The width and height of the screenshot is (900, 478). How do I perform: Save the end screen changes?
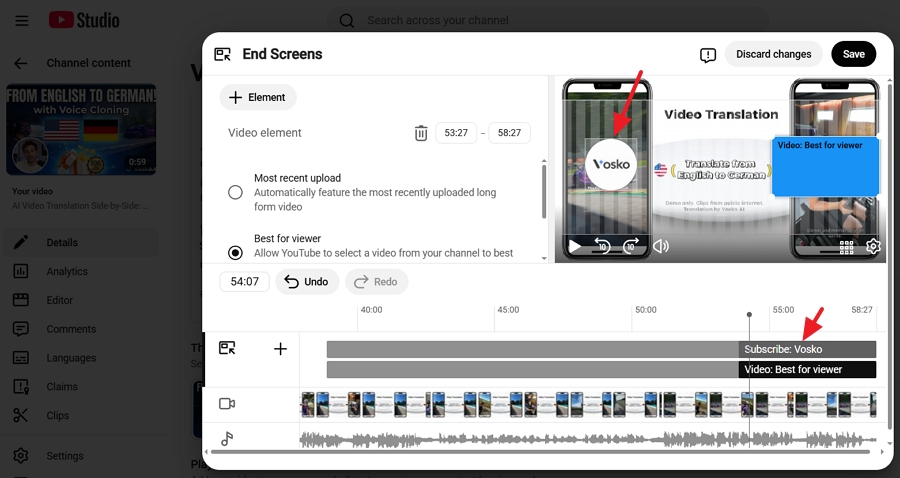(854, 54)
